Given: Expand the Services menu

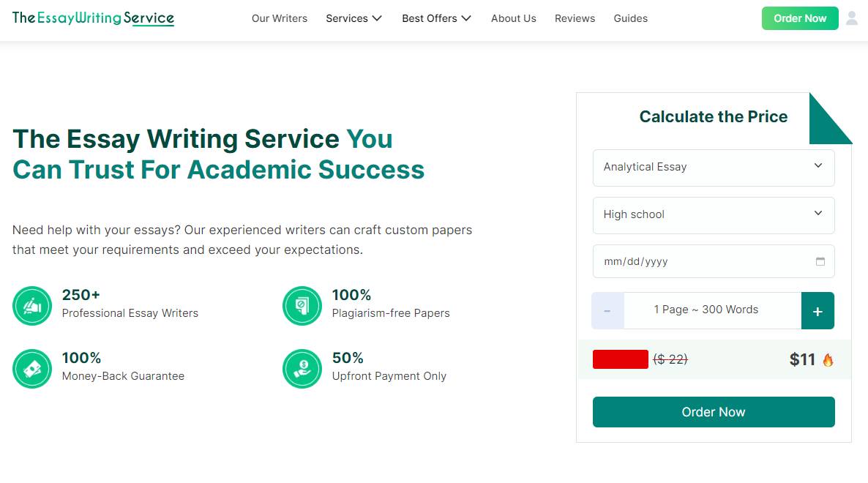Looking at the screenshot, I should [353, 18].
